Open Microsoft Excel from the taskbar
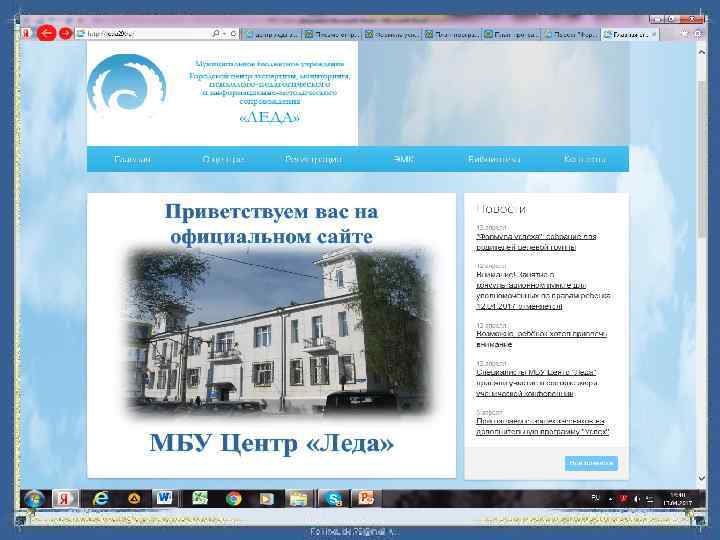This screenshot has height=540, width=720. (200, 498)
